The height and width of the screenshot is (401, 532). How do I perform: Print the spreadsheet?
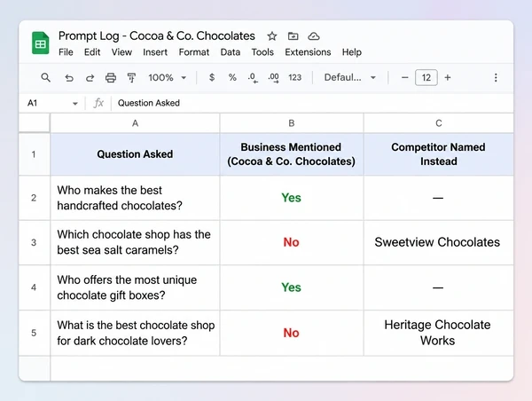point(111,78)
